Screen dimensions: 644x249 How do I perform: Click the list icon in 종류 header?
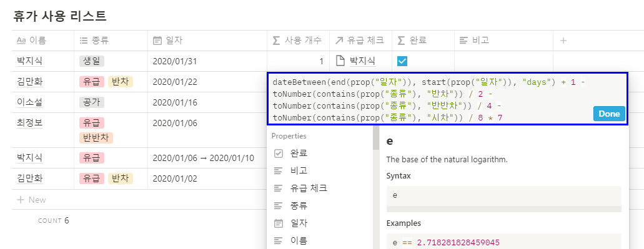click(84, 41)
